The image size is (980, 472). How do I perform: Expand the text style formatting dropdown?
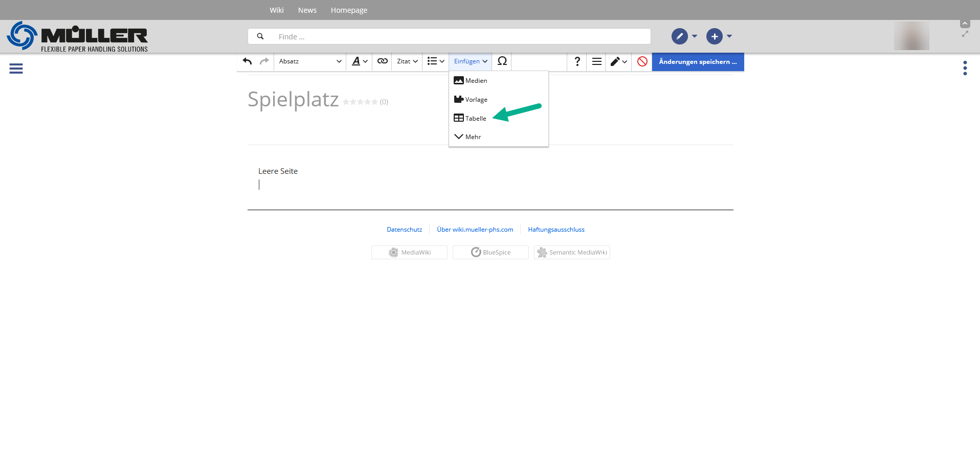[x=360, y=61]
